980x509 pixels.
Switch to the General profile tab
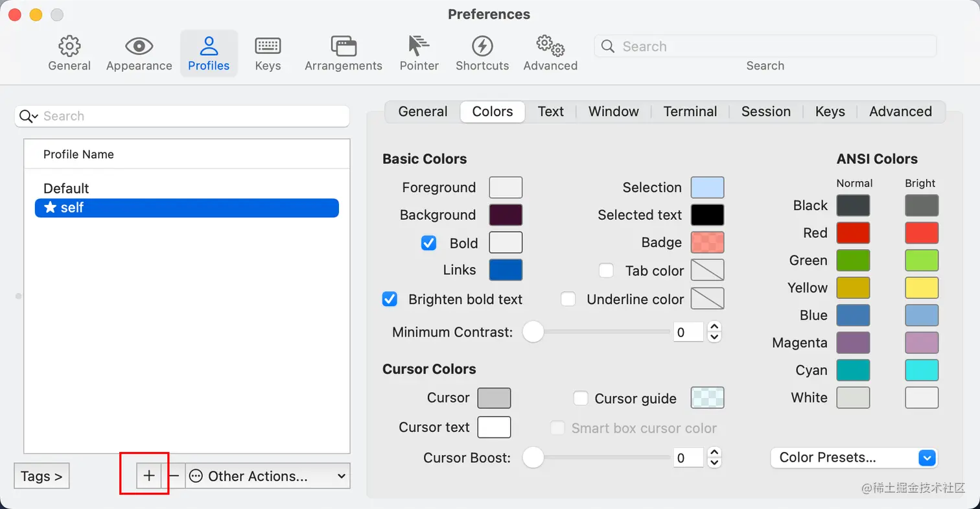pos(423,112)
